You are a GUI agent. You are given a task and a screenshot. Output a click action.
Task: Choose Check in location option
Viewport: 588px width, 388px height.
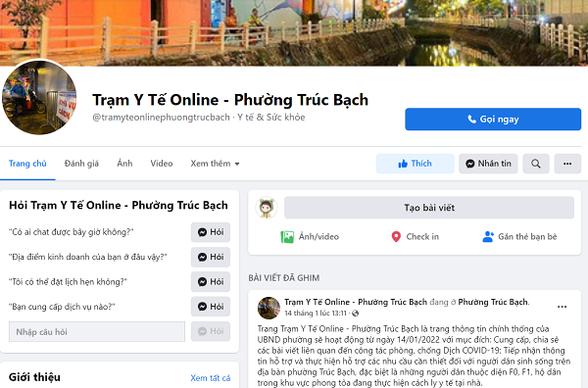coord(415,237)
